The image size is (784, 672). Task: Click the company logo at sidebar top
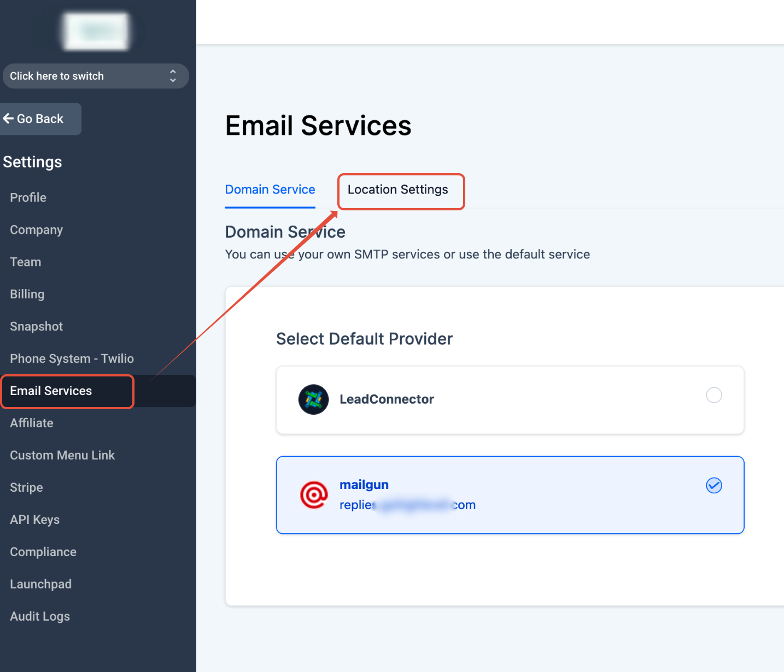[96, 31]
